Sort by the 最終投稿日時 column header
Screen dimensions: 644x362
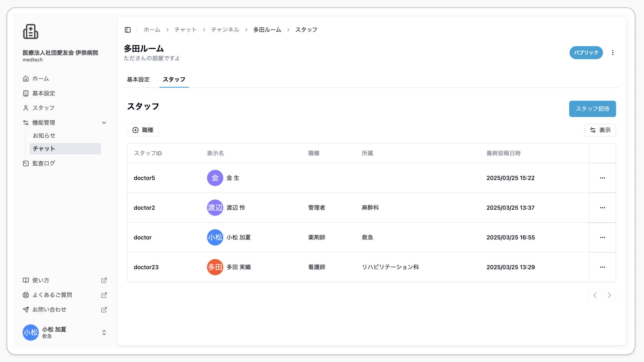point(503,153)
